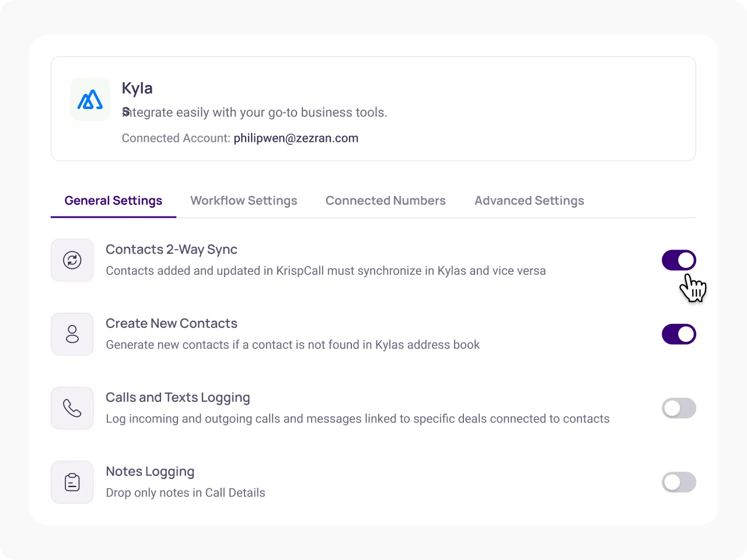Click the Contacts 2-Way Sync refresh icon
Image resolution: width=747 pixels, height=560 pixels.
(72, 260)
